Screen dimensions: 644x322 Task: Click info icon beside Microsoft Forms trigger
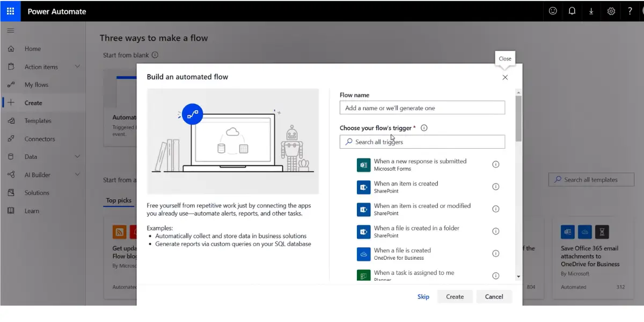click(495, 165)
